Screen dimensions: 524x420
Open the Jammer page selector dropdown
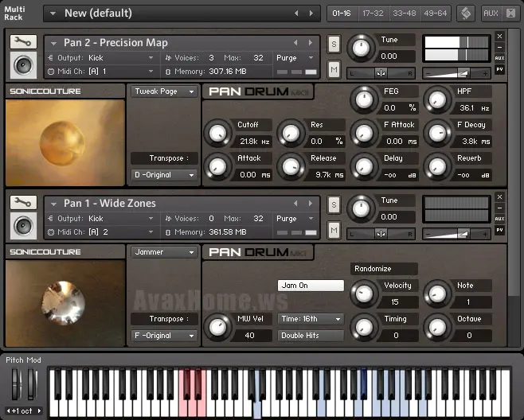(x=164, y=252)
